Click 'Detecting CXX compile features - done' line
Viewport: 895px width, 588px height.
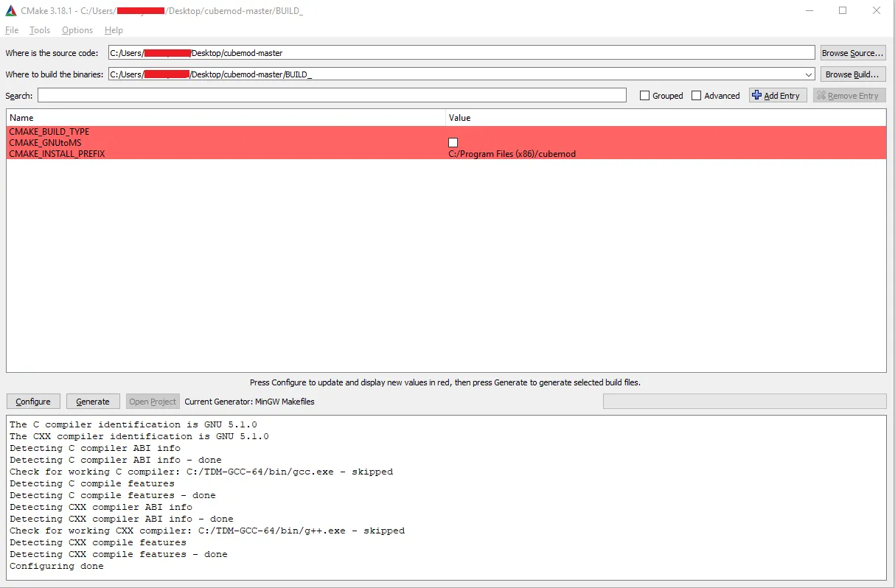[x=119, y=554]
